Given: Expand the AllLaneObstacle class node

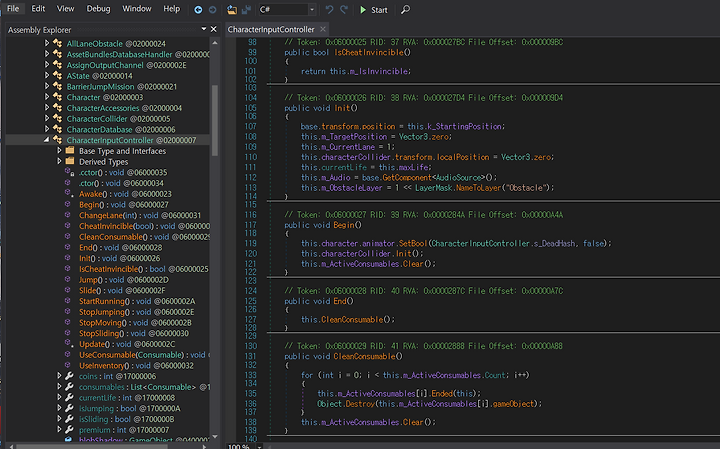Looking at the screenshot, I should pos(47,43).
